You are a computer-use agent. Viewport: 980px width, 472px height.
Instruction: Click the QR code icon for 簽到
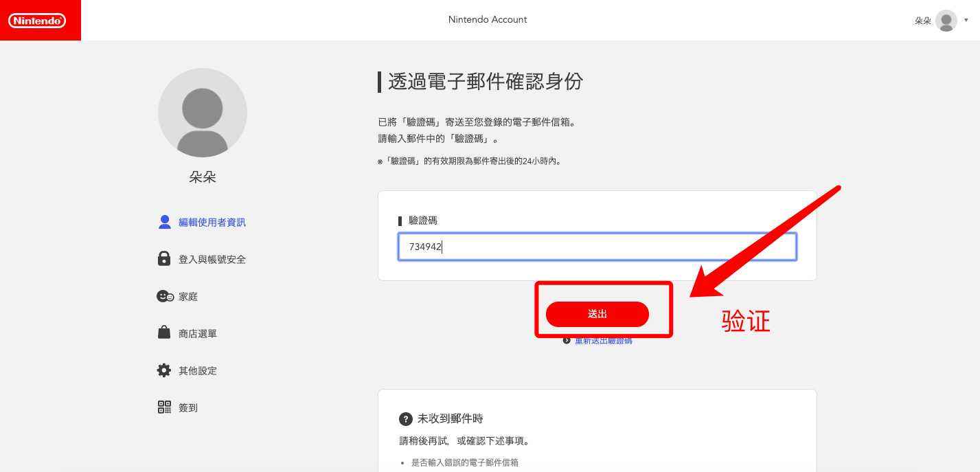pos(164,407)
